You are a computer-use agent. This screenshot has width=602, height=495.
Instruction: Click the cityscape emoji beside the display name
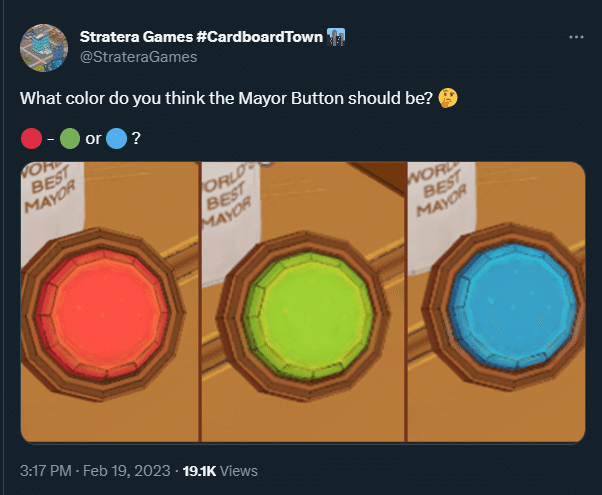[x=336, y=37]
